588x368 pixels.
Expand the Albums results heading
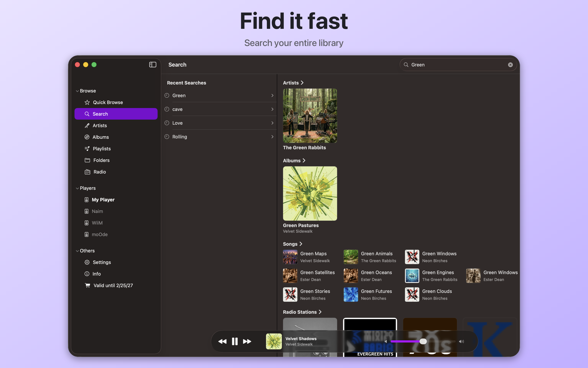click(294, 161)
